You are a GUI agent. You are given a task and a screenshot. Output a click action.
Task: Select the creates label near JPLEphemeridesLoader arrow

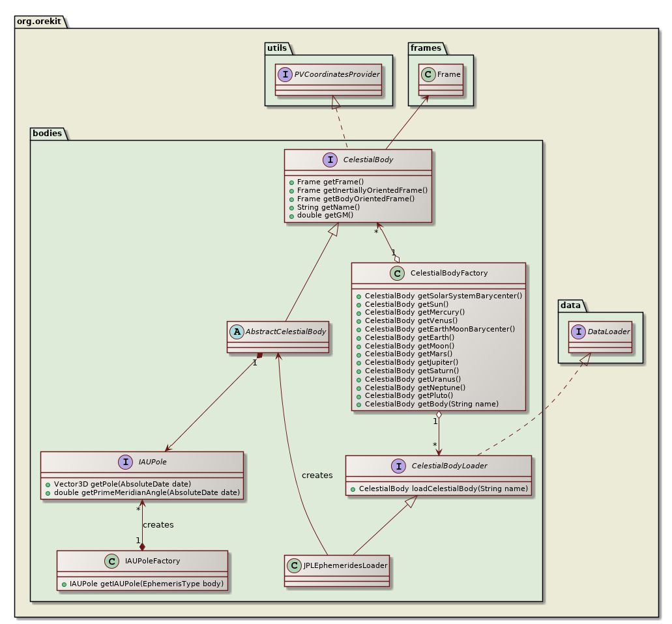pos(317,475)
